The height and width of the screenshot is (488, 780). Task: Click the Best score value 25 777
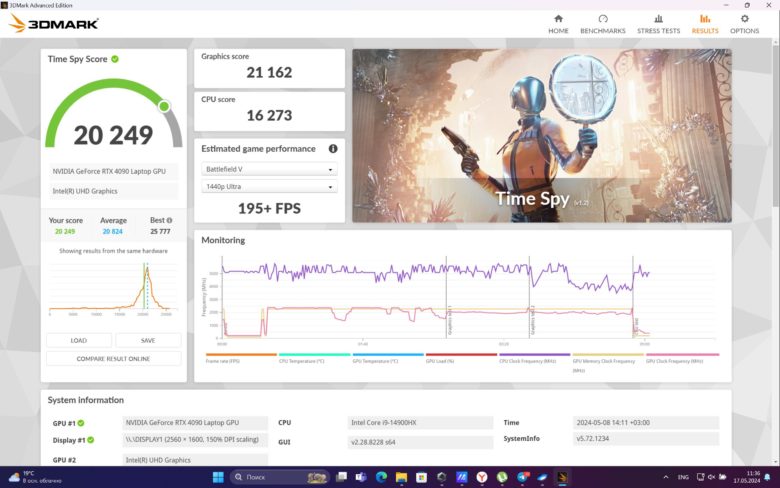point(160,232)
